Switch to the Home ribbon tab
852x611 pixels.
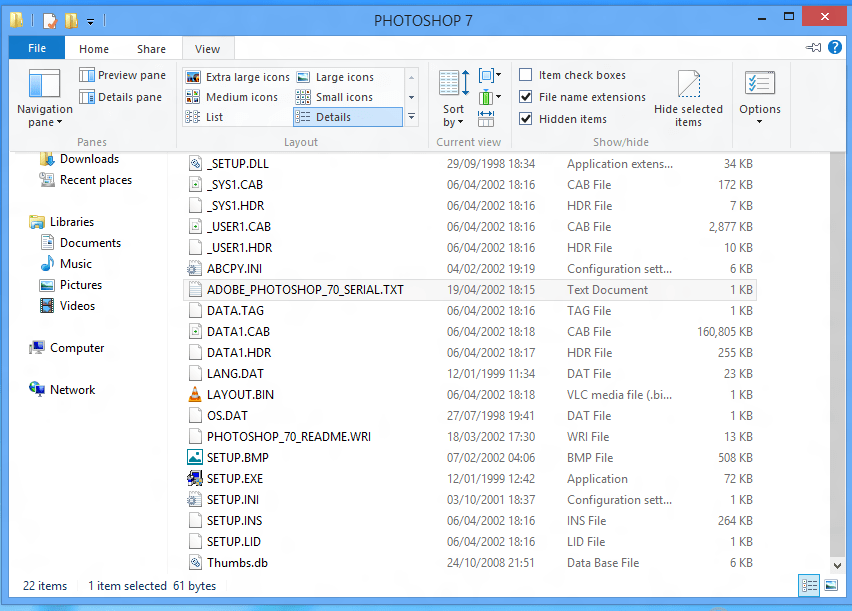pos(94,49)
